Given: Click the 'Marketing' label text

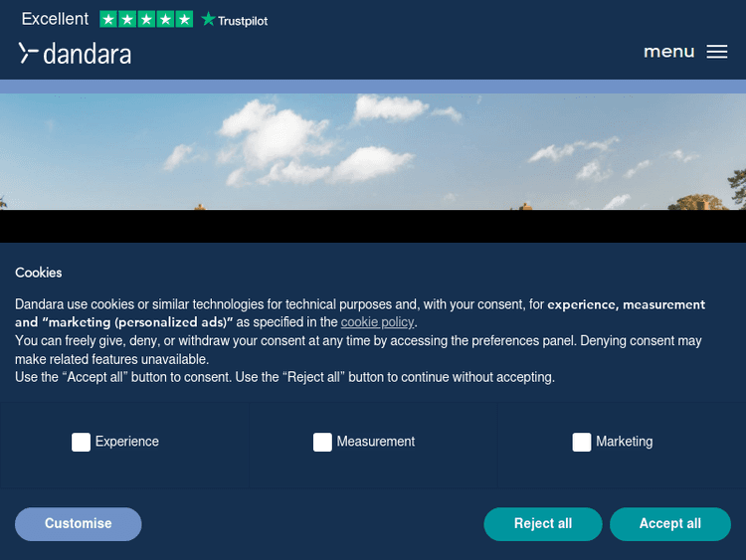Looking at the screenshot, I should pyautogui.click(x=625, y=442).
